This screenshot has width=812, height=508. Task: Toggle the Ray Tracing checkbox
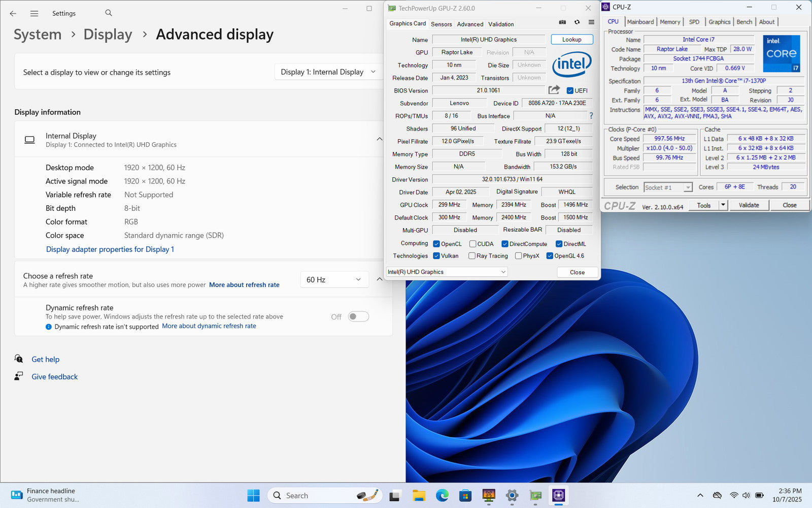click(x=472, y=256)
